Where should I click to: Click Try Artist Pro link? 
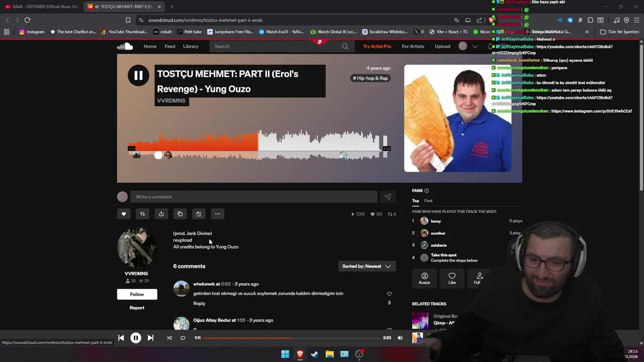coord(377,46)
